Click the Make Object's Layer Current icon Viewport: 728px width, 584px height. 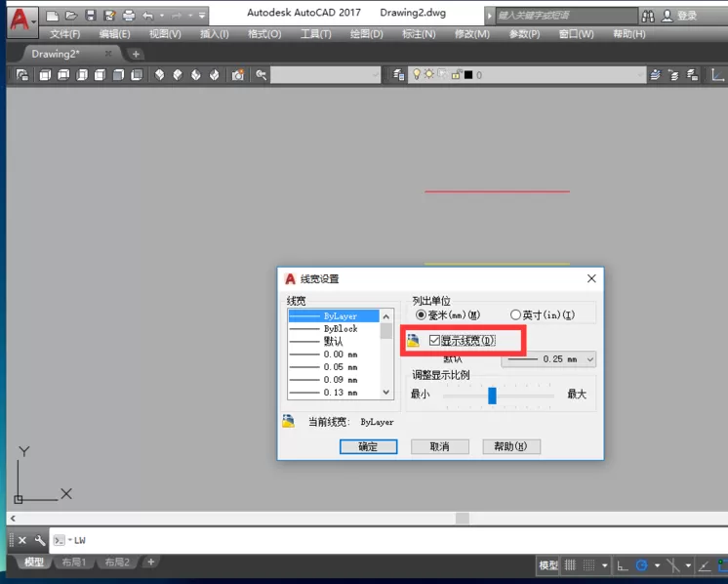click(655, 75)
